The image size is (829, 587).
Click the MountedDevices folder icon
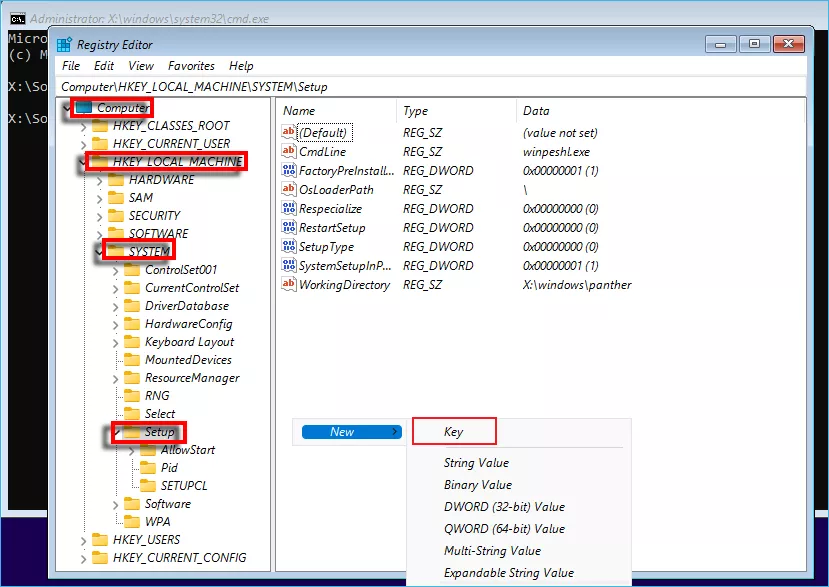[132, 360]
